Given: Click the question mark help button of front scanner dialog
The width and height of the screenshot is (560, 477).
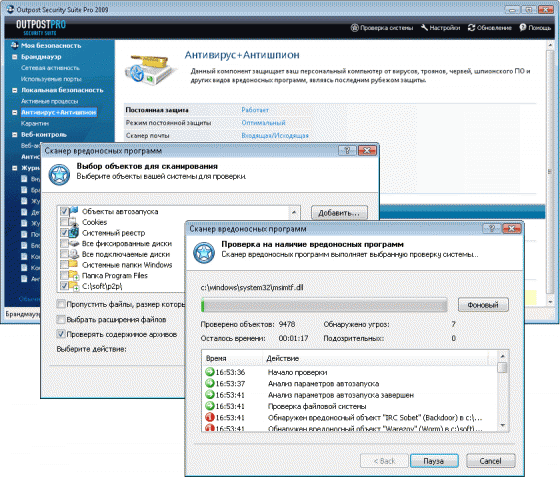Looking at the screenshot, I should point(491,229).
